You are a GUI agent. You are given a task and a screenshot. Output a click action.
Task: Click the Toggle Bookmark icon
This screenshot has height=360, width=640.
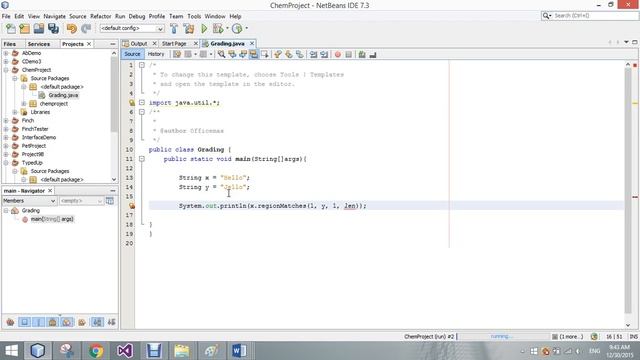coord(300,54)
